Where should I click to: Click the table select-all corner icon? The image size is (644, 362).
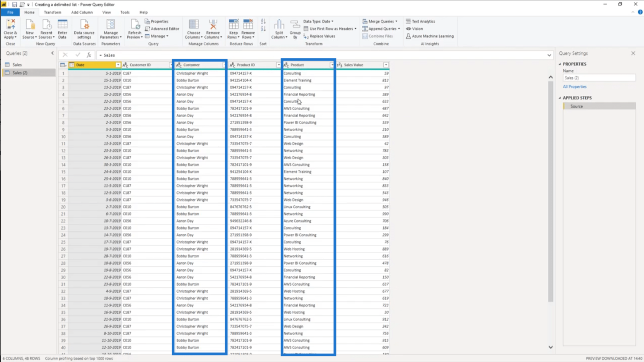(63, 65)
